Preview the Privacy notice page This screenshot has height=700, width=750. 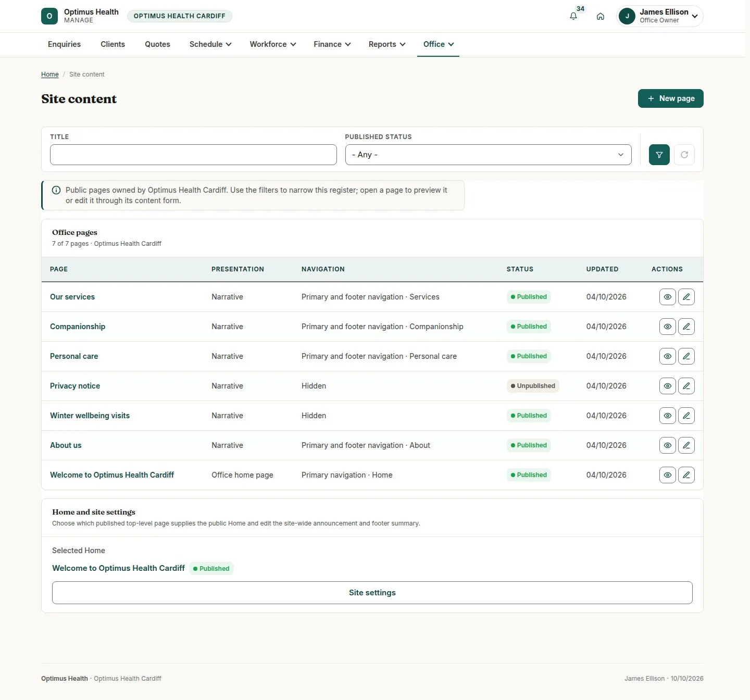coord(668,386)
